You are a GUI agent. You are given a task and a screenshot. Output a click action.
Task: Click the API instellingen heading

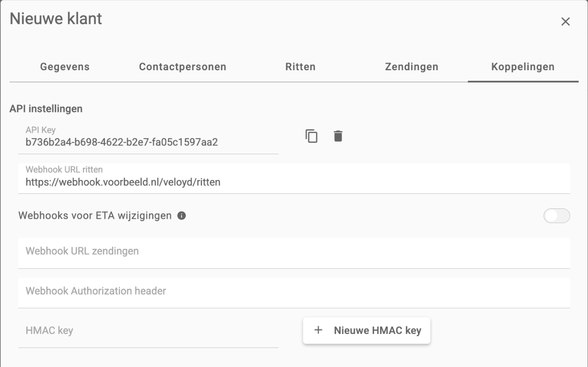point(46,109)
